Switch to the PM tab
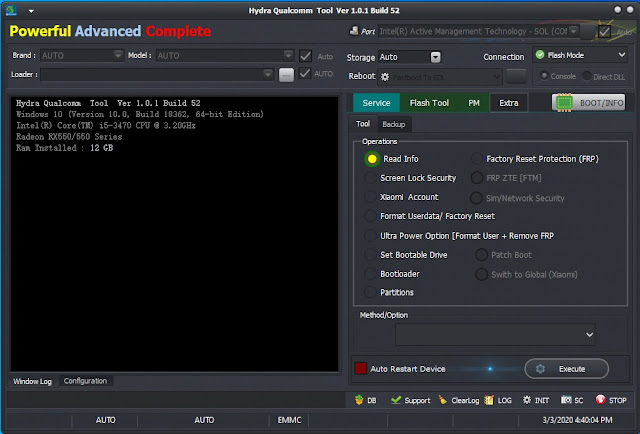640x434 pixels. pyautogui.click(x=473, y=103)
